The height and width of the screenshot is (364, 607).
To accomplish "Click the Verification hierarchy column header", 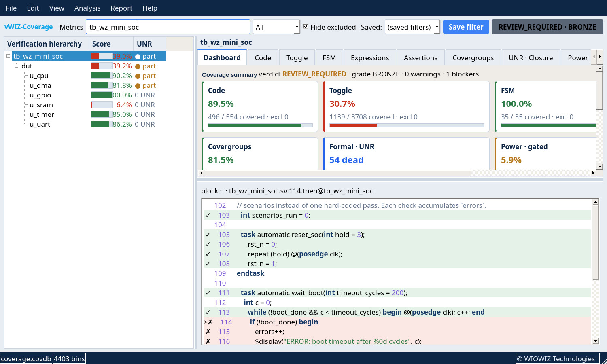I will click(x=47, y=44).
